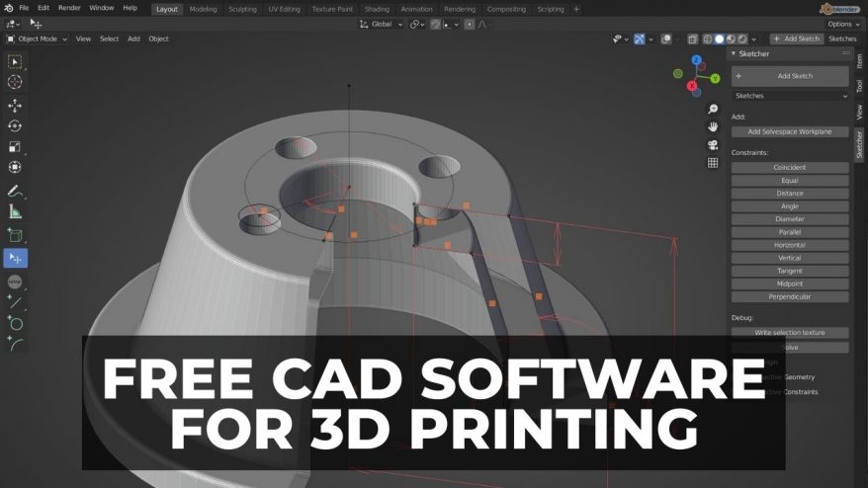Open object visibility filter dropdown

tap(621, 39)
